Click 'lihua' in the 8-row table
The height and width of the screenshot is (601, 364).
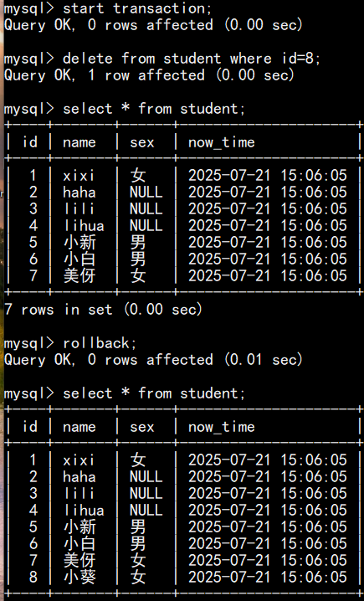tap(84, 510)
